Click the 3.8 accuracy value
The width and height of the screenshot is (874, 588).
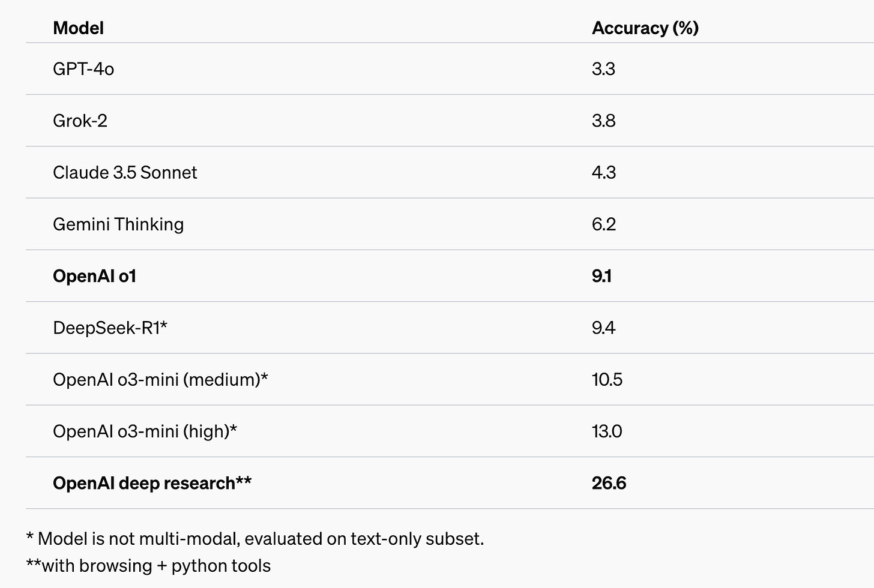(604, 121)
